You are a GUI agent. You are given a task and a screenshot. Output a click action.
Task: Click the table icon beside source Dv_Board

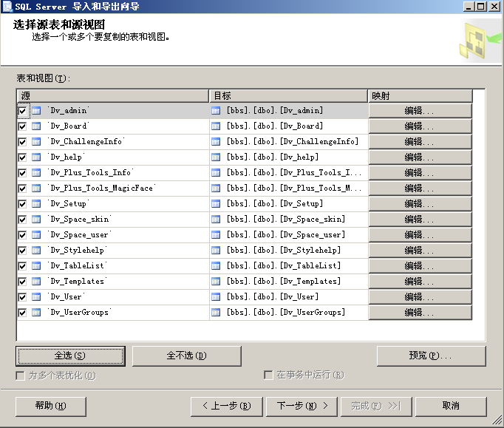[36, 126]
